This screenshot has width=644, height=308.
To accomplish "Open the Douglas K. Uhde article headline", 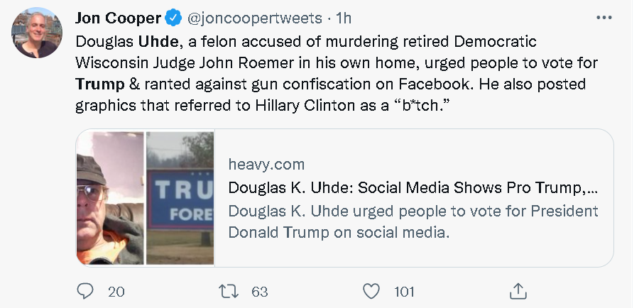I will click(x=412, y=188).
